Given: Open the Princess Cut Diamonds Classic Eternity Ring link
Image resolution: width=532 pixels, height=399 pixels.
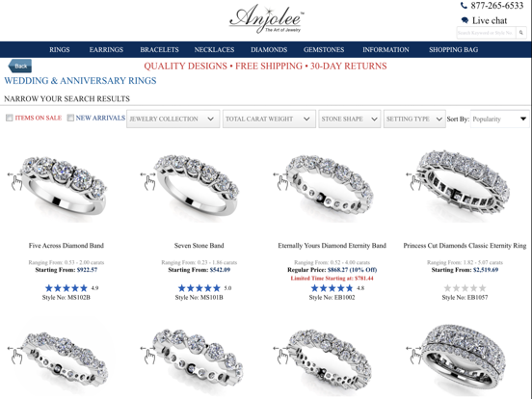Looking at the screenshot, I should pyautogui.click(x=465, y=246).
